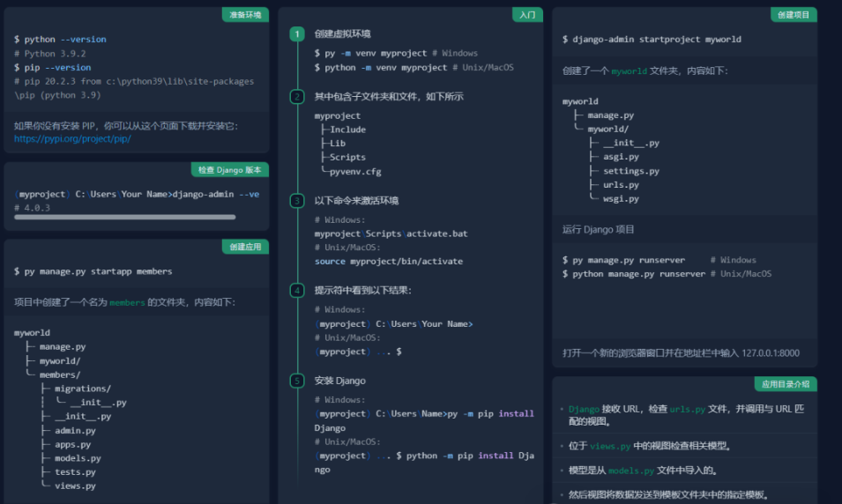Select 'urls.py' in the myworld tree
The height and width of the screenshot is (504, 842).
coord(621,185)
